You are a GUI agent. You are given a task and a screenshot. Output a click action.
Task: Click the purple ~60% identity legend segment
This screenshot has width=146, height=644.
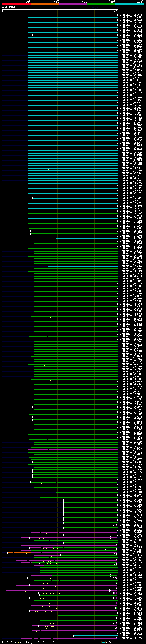(73, 4)
